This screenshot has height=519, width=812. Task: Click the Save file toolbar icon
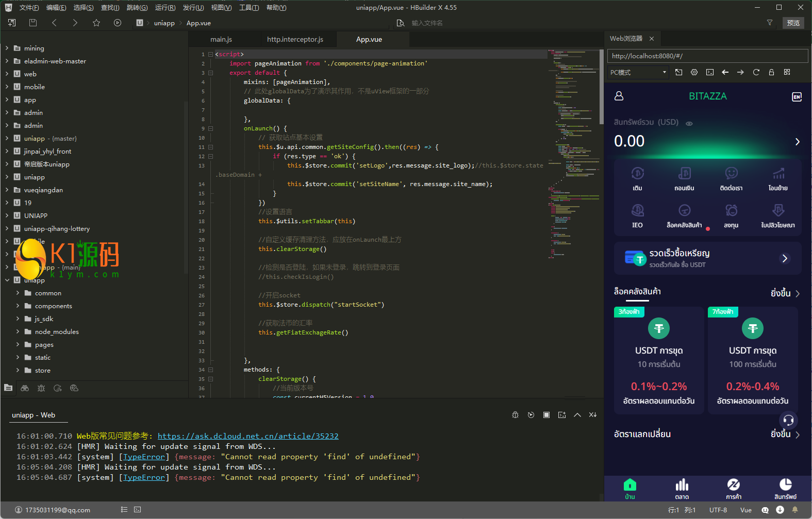pyautogui.click(x=33, y=23)
